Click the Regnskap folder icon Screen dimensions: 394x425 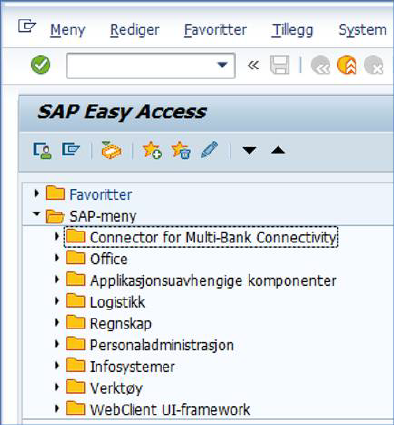tap(75, 322)
